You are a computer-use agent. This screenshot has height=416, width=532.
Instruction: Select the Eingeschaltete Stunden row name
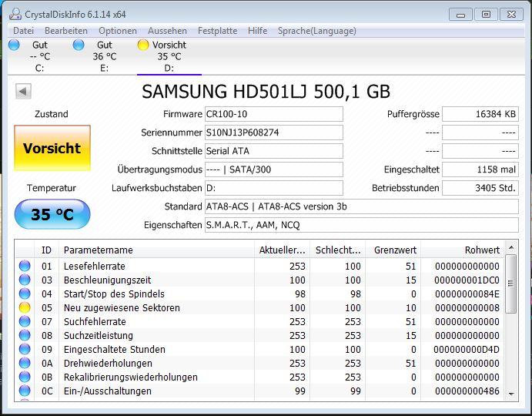[115, 349]
